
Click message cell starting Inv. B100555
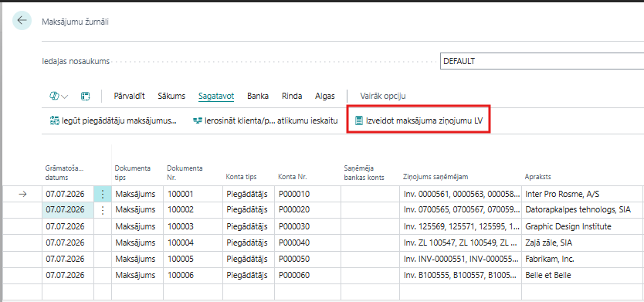click(460, 275)
